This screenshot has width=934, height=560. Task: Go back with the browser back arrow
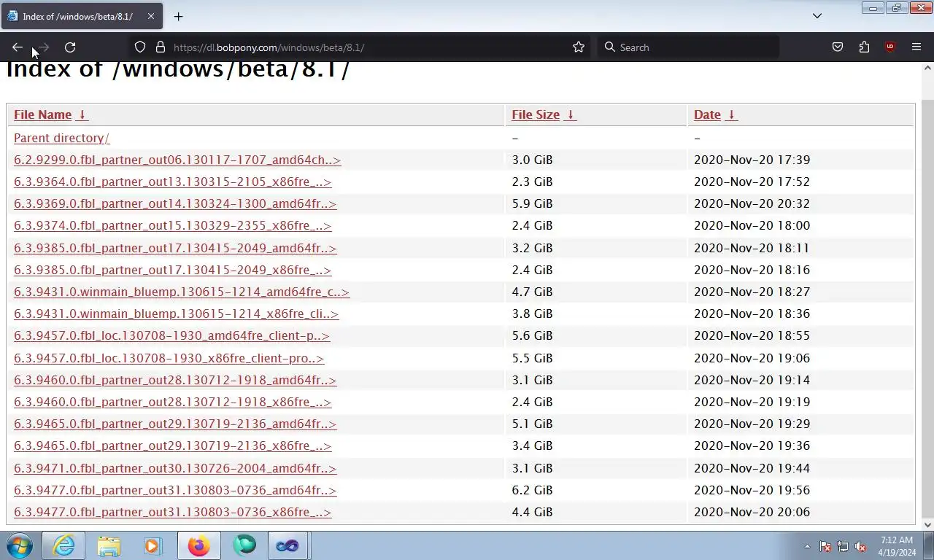pyautogui.click(x=18, y=47)
